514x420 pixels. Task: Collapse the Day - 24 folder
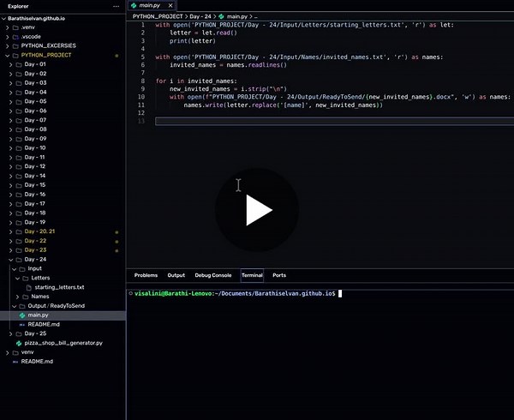click(10, 260)
